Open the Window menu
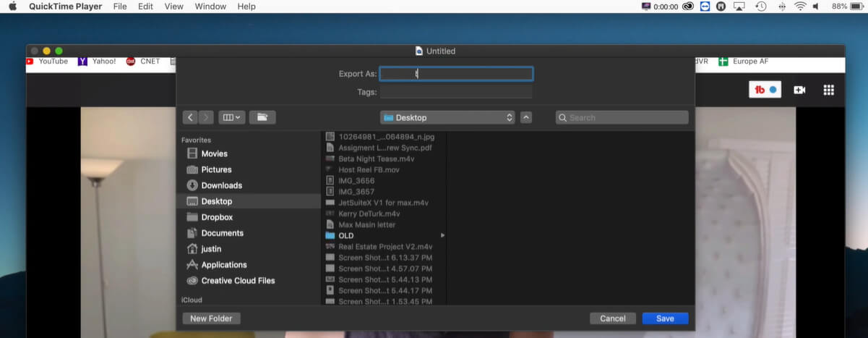This screenshot has height=338, width=868. click(x=210, y=7)
